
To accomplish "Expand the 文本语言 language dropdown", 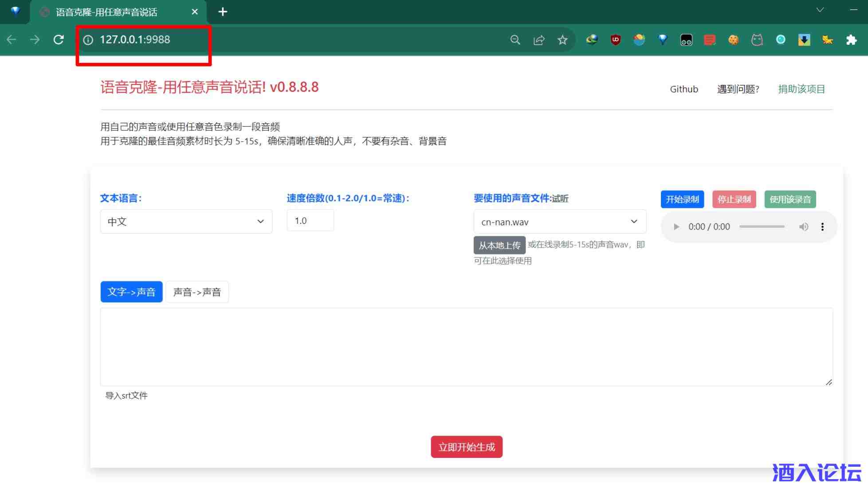I will (x=186, y=222).
